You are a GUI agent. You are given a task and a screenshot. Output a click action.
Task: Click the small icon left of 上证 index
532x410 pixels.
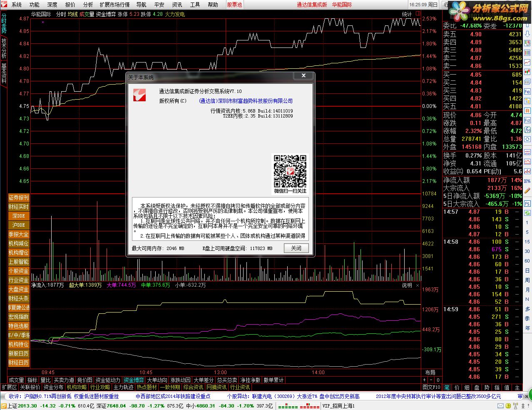tap(4, 406)
